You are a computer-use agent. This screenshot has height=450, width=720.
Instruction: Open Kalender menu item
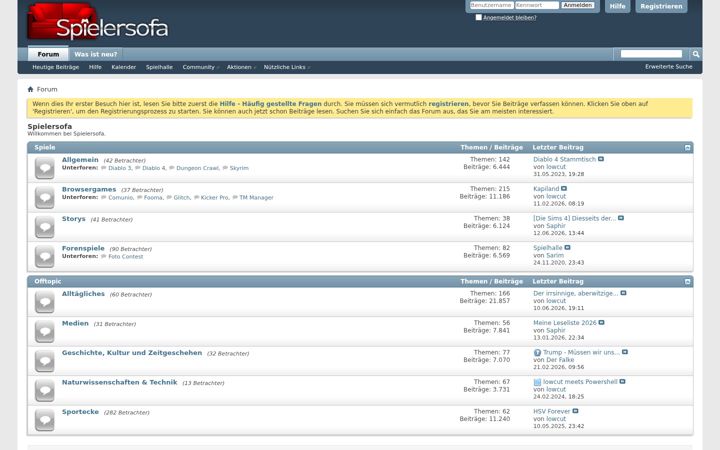coord(124,67)
